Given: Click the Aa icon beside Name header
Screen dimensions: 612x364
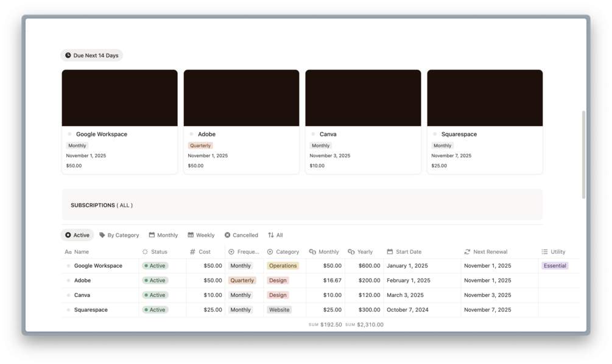Looking at the screenshot, I should 68,252.
